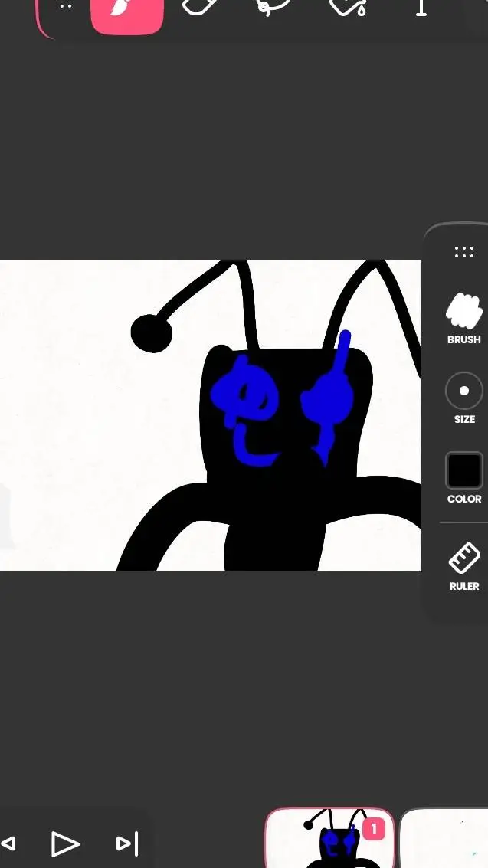
Task: Tap the BRUSH label text in side panel
Action: pos(463,339)
